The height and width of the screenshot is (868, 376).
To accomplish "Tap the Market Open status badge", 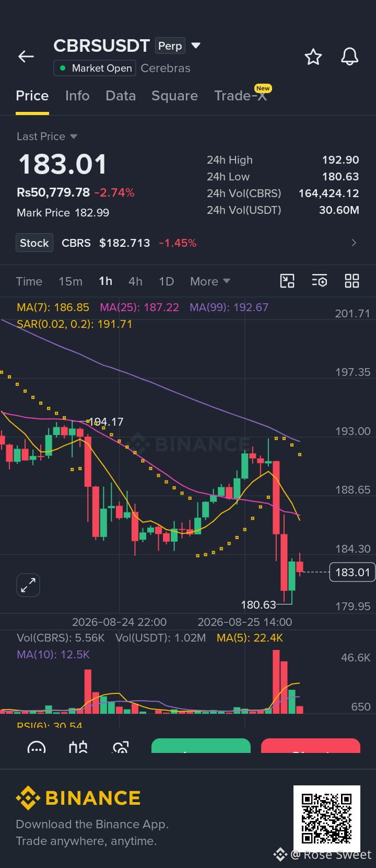I will click(95, 68).
